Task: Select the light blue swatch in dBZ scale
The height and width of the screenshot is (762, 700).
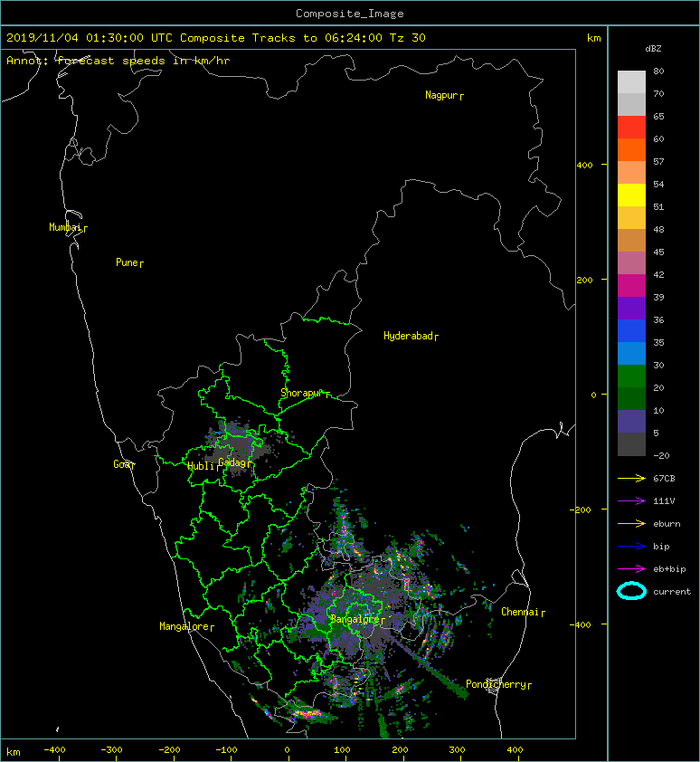Action: point(631,353)
